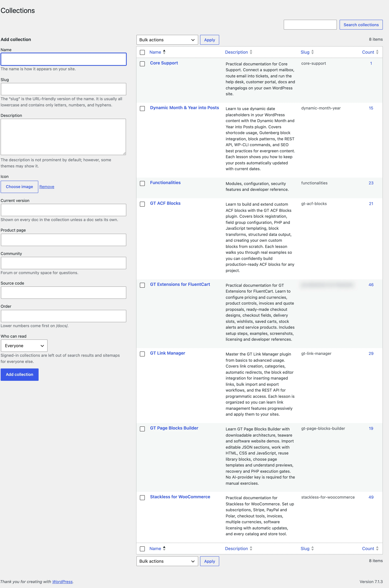
Task: Open the Core Support collection link
Action: 164,63
